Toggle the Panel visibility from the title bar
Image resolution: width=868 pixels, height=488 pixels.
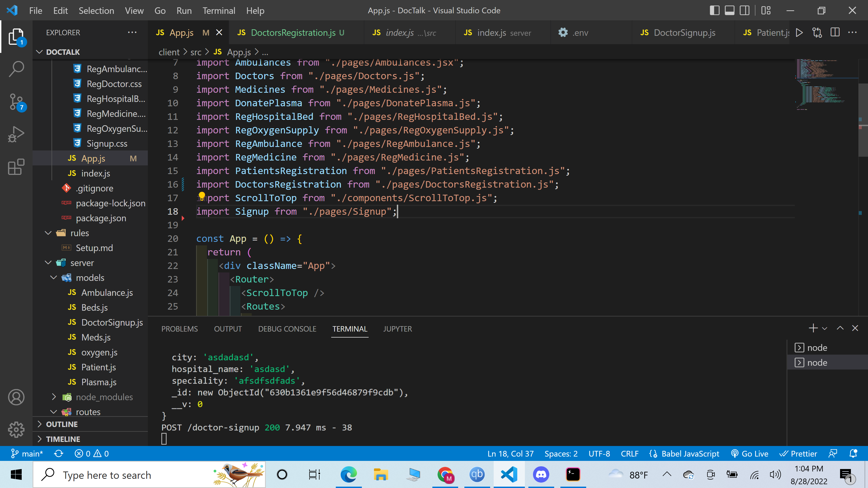click(x=729, y=11)
